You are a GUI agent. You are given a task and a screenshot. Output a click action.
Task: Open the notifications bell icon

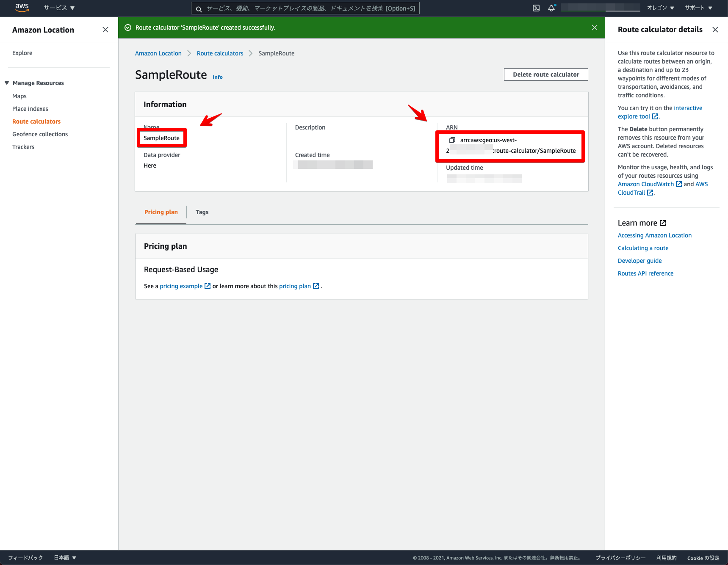click(551, 8)
